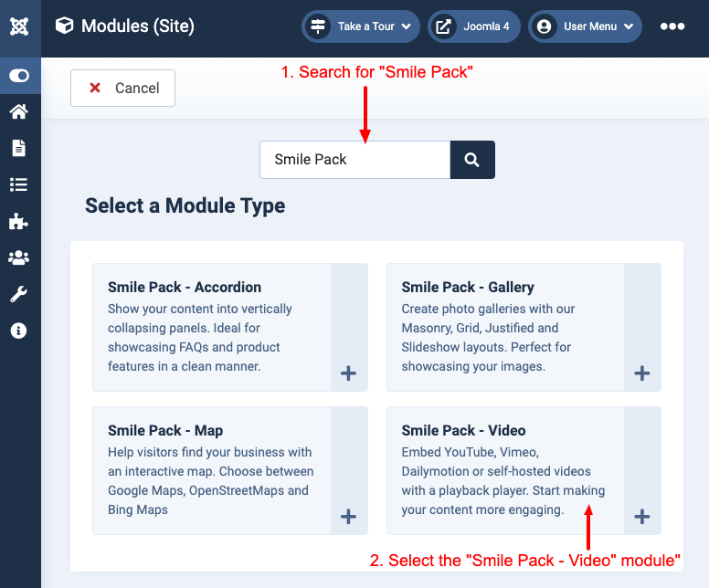Screen dimensions: 709x588
Task: Expand the User Menu dropdown
Action: [585, 26]
